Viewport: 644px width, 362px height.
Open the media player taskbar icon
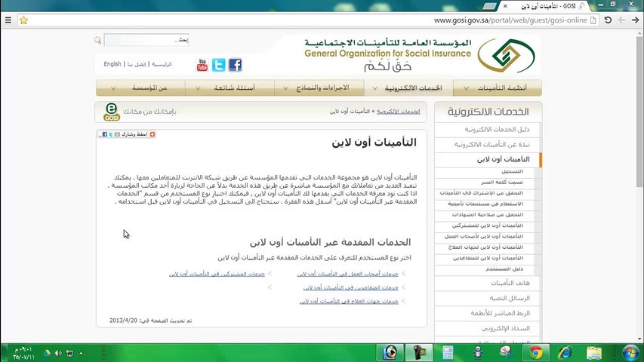click(x=390, y=352)
